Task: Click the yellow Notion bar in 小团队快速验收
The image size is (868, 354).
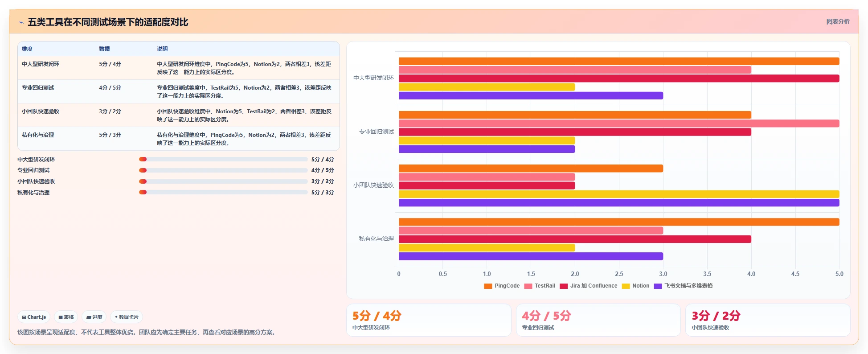Action: coord(619,194)
